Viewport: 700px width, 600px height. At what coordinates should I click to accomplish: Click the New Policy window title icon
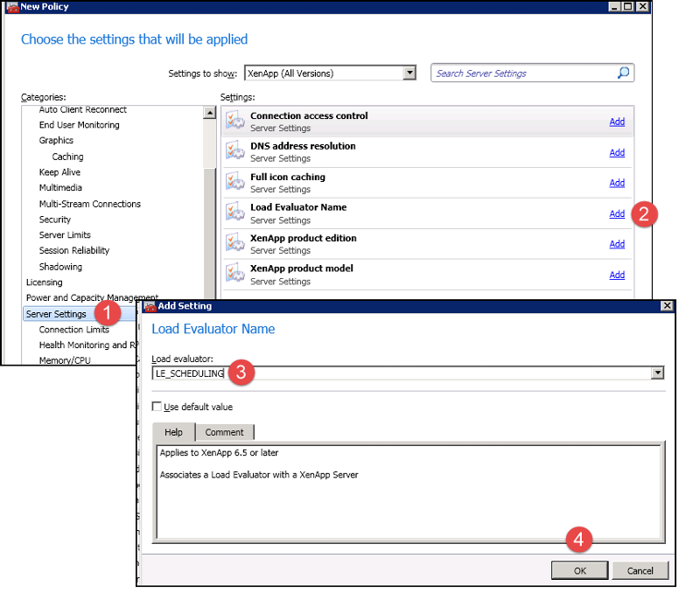click(x=13, y=7)
